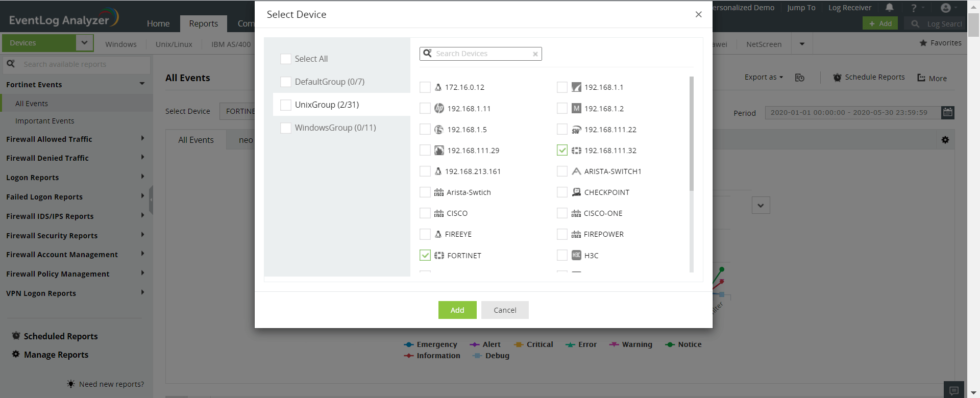Screen dimensions: 980x398
Task: Click the search icon in available reports
Action: [x=11, y=64]
